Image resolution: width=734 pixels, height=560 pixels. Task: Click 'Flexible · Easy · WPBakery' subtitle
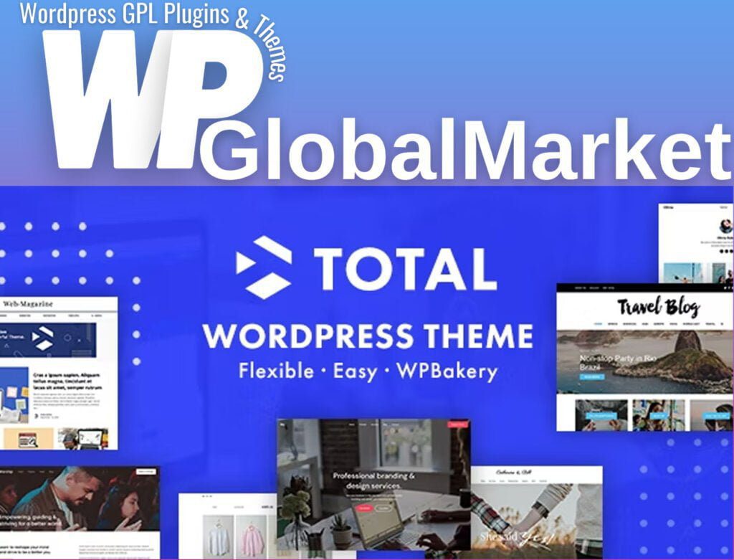click(368, 371)
